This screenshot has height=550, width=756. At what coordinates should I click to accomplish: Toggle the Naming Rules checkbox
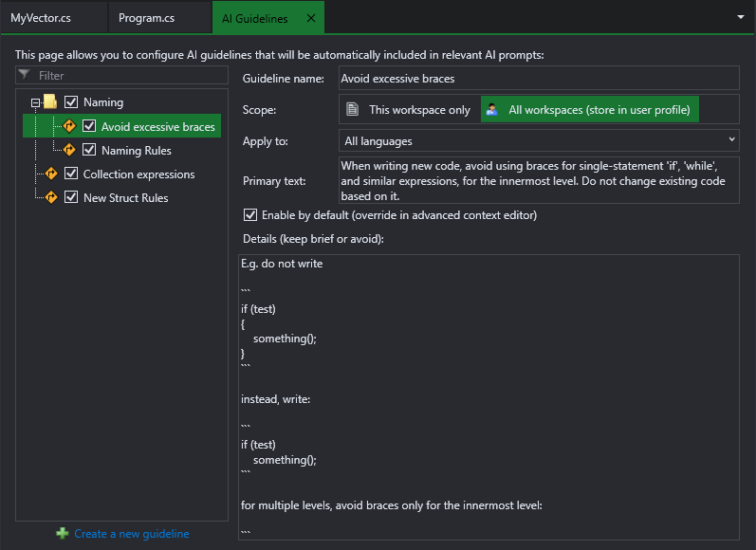coord(89,150)
